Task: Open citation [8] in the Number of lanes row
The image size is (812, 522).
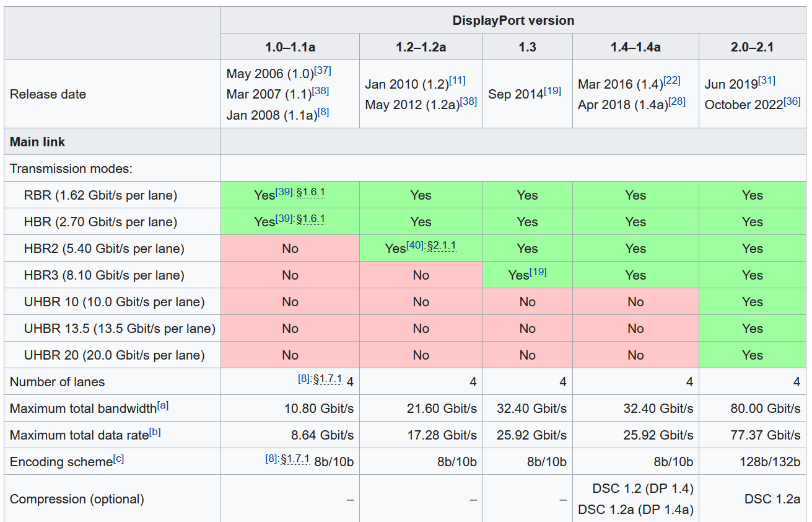Action: coord(304,379)
